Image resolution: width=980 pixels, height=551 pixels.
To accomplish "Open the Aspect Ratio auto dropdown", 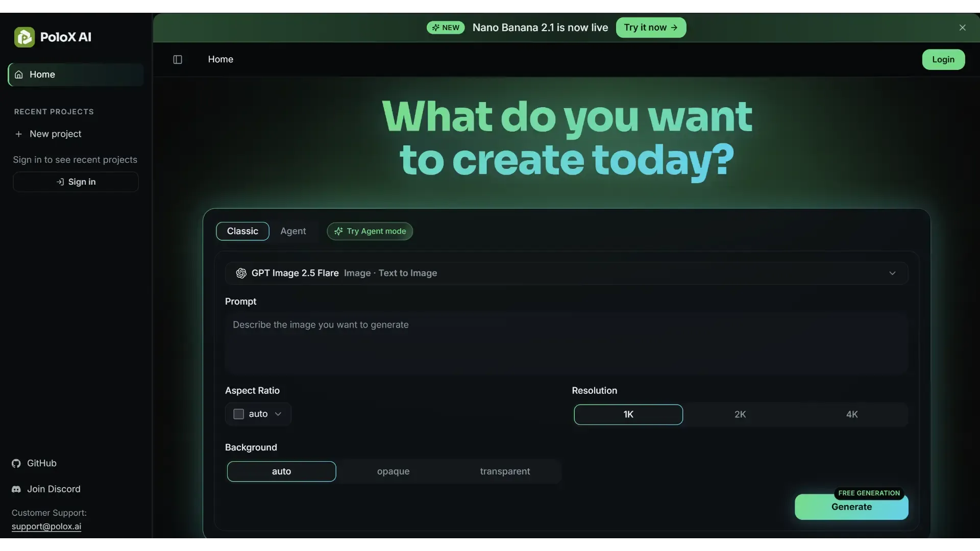I will [258, 414].
